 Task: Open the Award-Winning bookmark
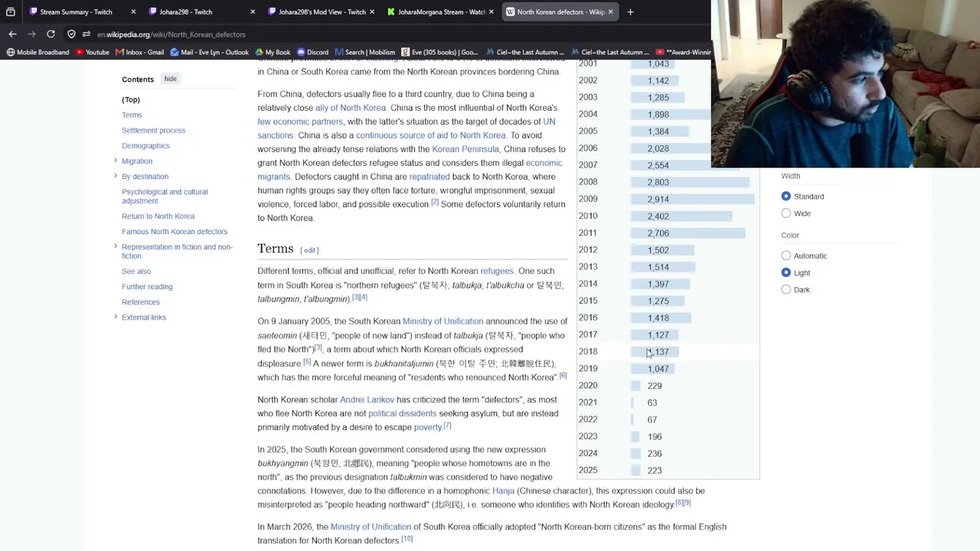click(x=684, y=52)
